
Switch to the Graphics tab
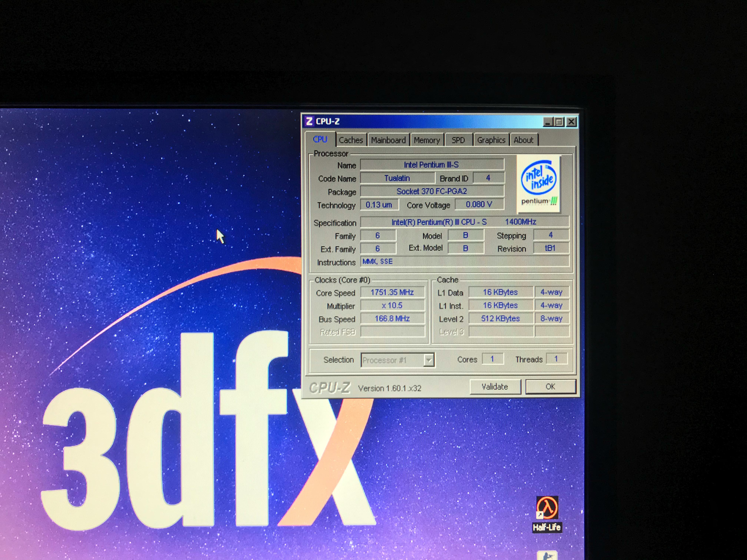[x=491, y=140]
